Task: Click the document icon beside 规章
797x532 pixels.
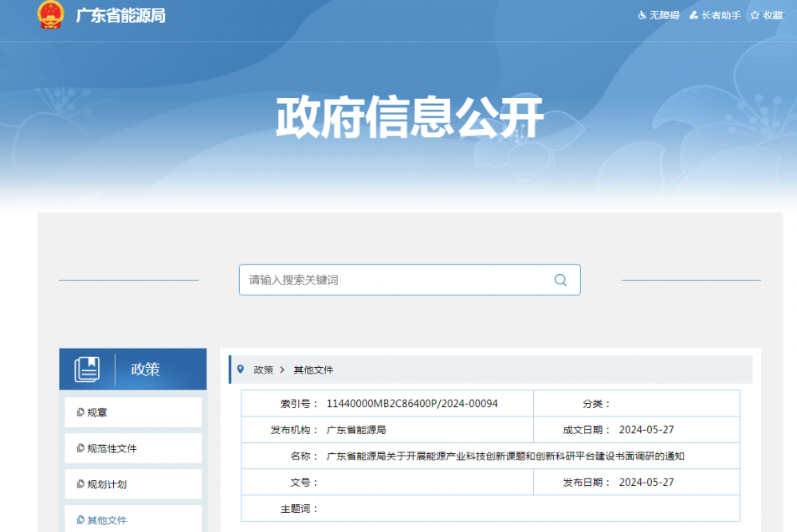Action: 79,412
